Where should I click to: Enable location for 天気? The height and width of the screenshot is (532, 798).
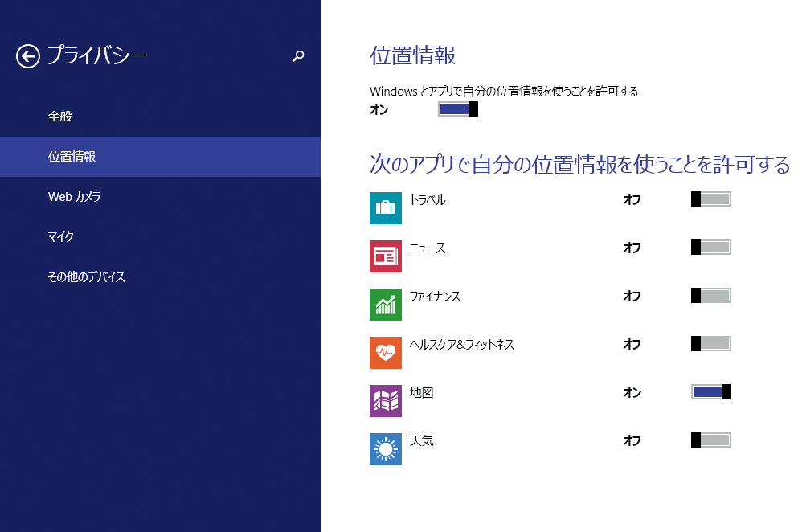[711, 440]
